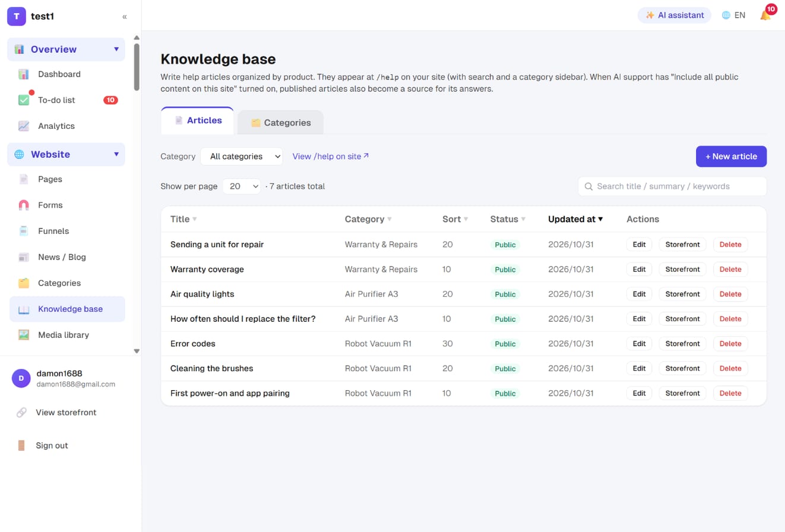Click the Sign out door icon

(21, 445)
